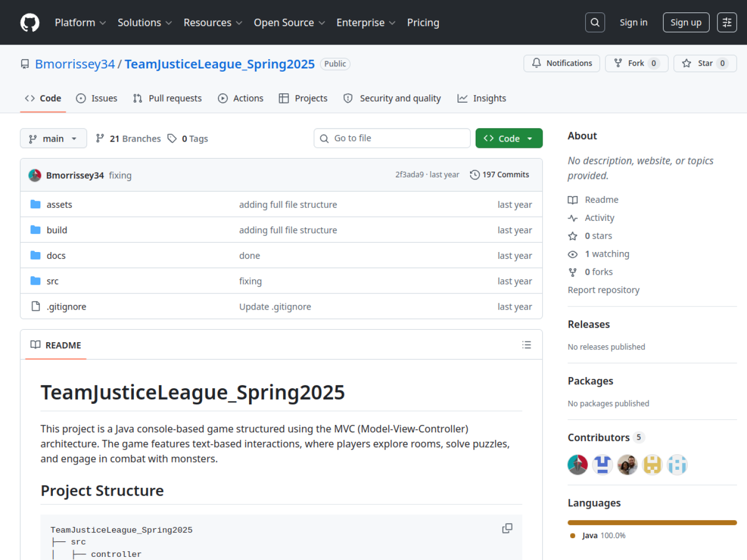
Task: Expand the Solutions menu
Action: 145,23
